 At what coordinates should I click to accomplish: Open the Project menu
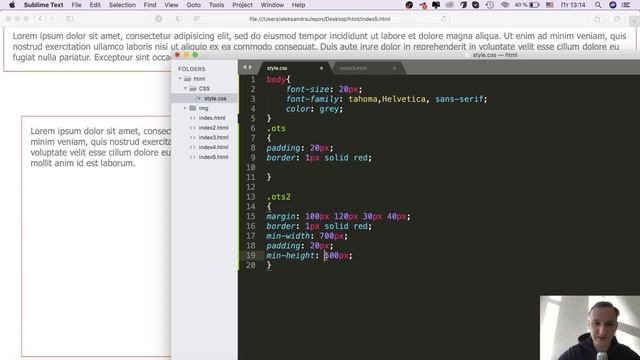click(242, 5)
